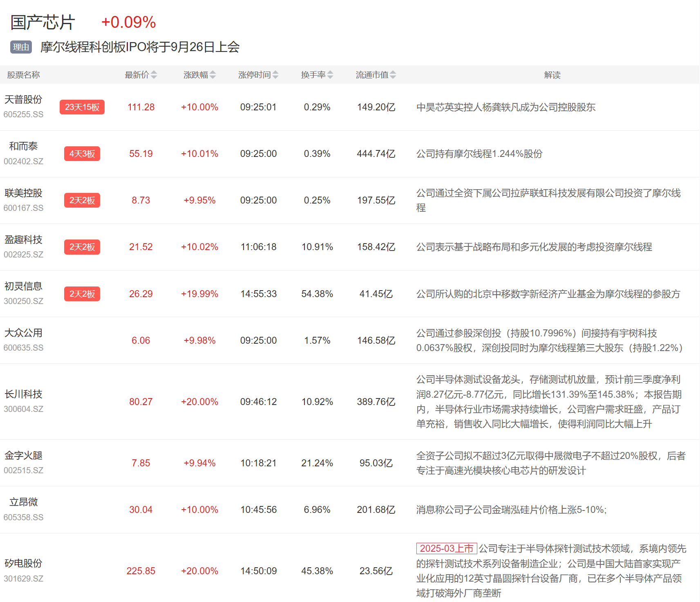Open the 长川科技 stock page
The image size is (700, 602).
click(23, 394)
